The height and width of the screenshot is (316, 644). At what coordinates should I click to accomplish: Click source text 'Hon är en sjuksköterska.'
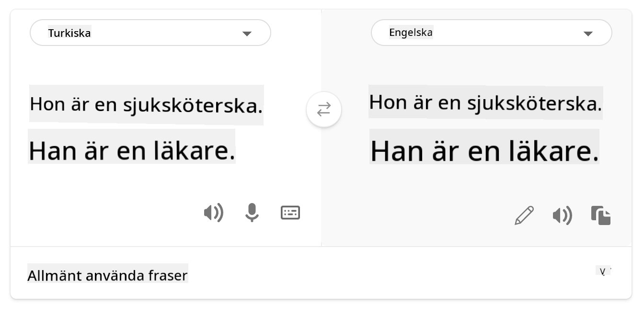(x=146, y=105)
